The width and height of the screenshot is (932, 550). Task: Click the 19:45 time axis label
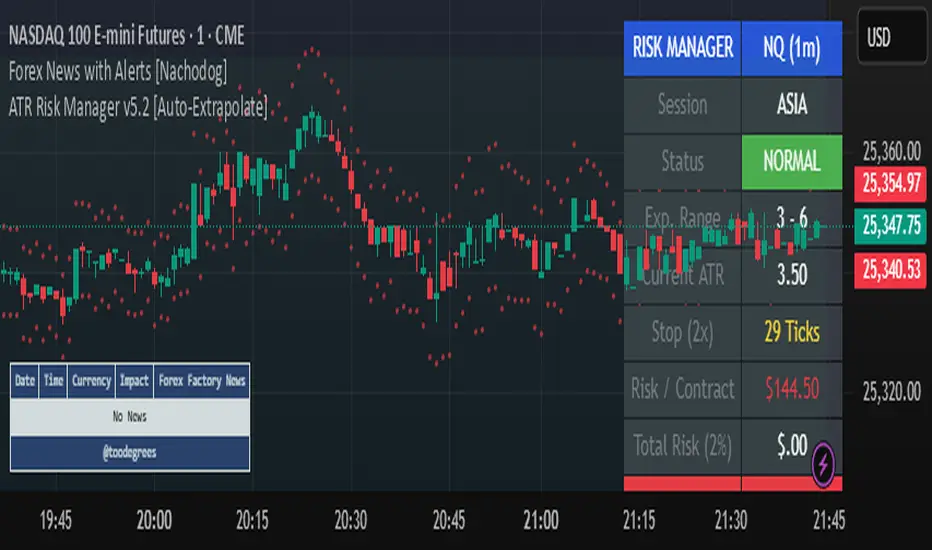[x=56, y=521]
